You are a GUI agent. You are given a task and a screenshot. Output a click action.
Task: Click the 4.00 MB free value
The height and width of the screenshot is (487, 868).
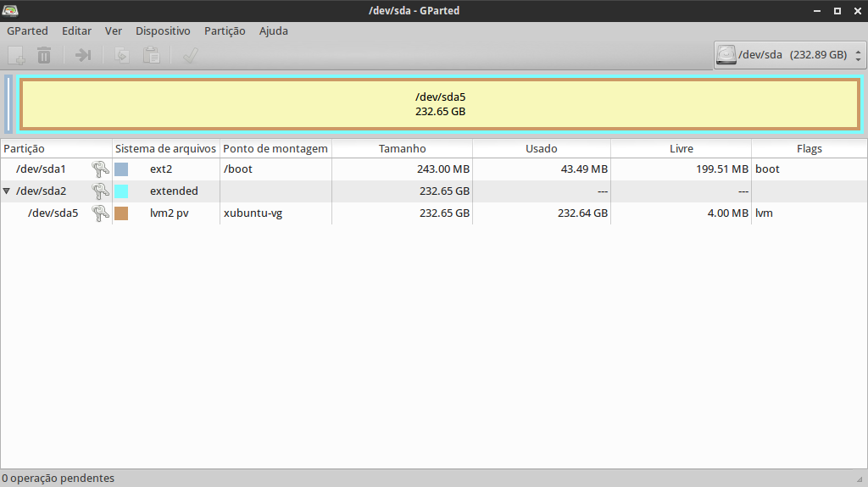click(x=727, y=213)
